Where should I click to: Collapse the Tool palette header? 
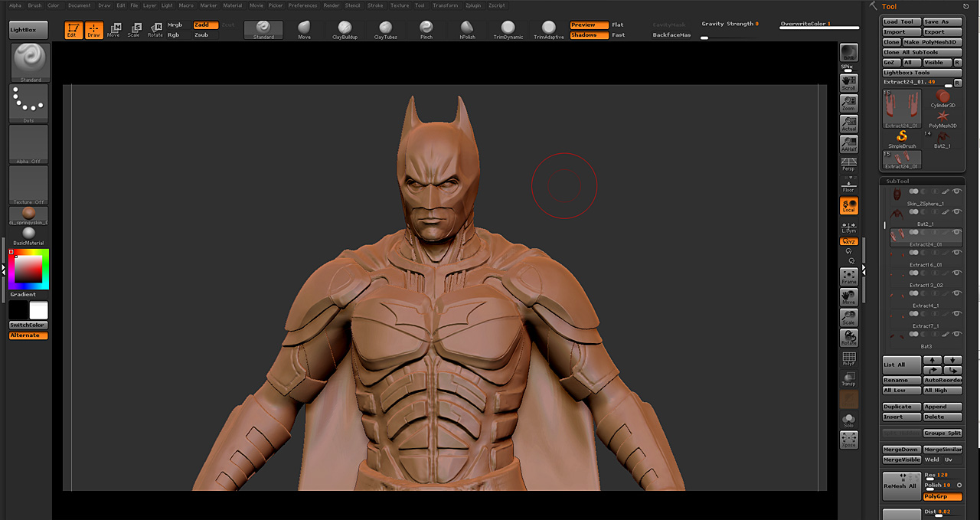[x=889, y=6]
